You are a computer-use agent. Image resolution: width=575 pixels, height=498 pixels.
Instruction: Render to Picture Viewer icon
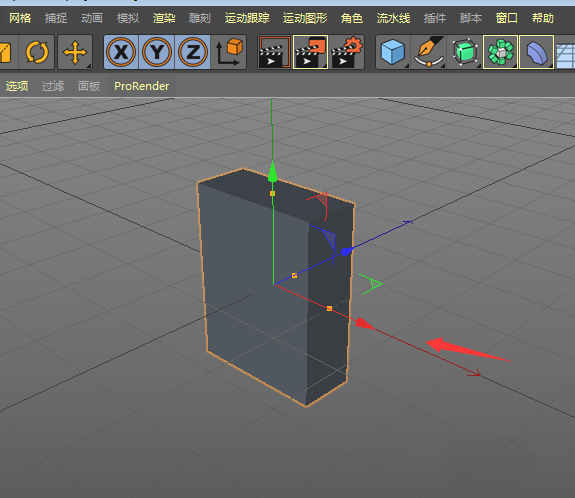coord(311,52)
